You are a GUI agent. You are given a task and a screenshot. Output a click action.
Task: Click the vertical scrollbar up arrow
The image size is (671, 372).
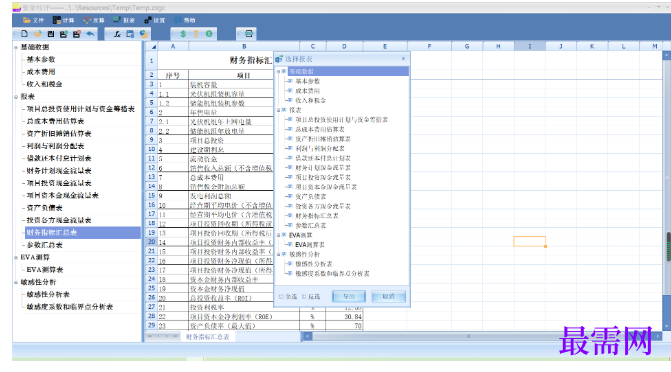coord(667,55)
